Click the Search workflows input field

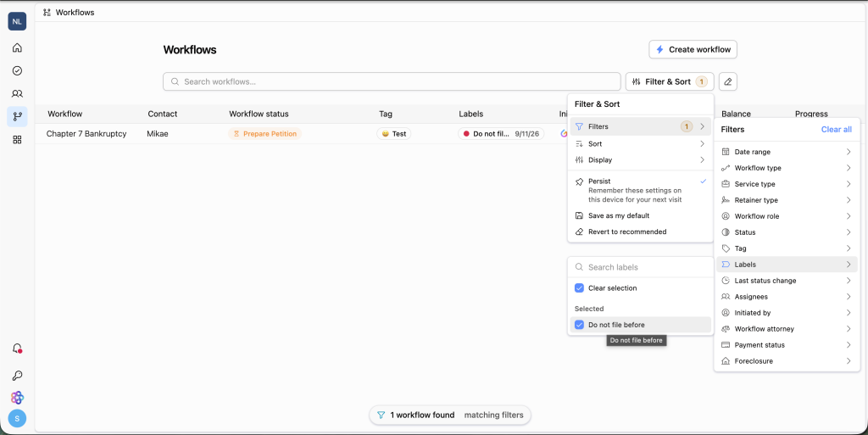(x=392, y=82)
